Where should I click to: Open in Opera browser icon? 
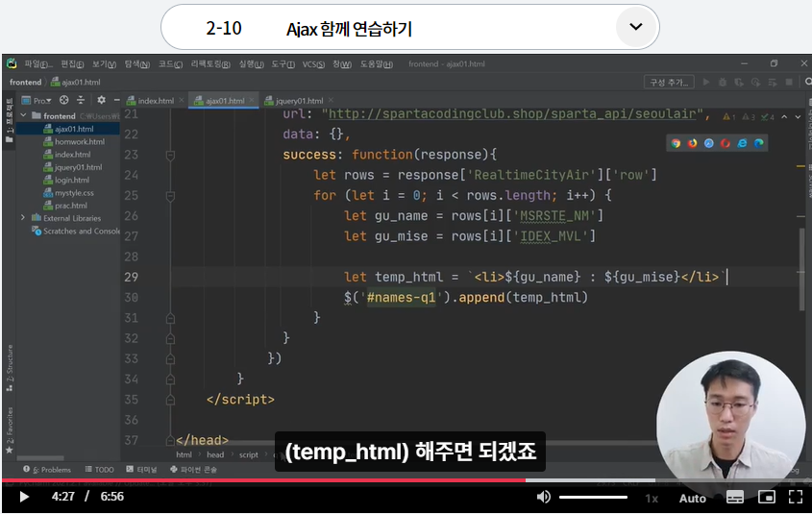[726, 143]
